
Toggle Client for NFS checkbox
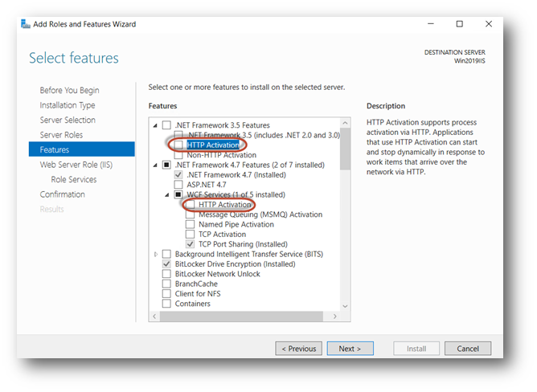point(167,294)
